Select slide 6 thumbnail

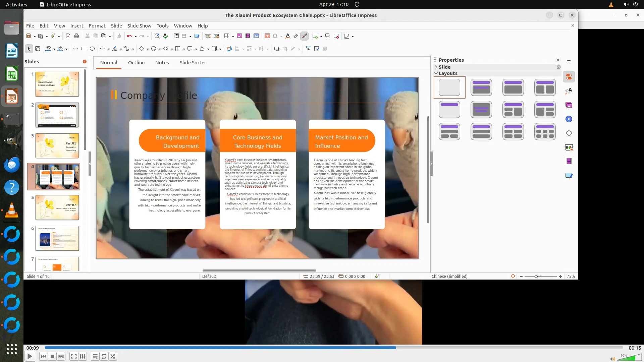pyautogui.click(x=57, y=238)
